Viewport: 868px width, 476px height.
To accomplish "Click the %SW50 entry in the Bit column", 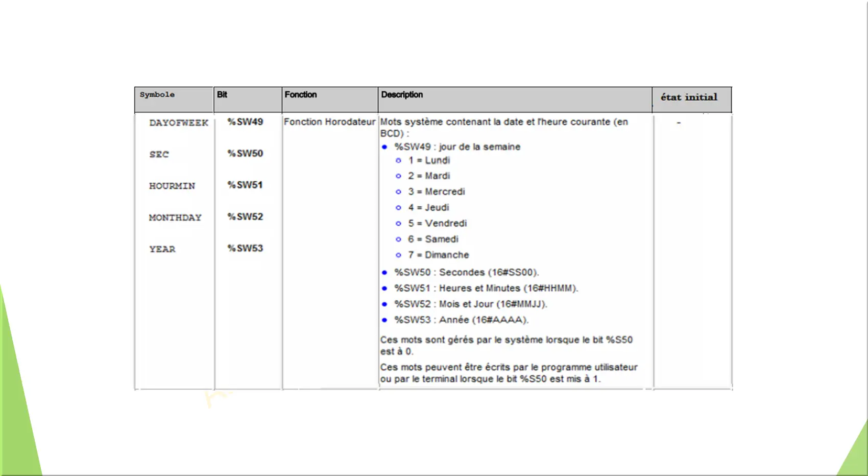I will pyautogui.click(x=245, y=154).
